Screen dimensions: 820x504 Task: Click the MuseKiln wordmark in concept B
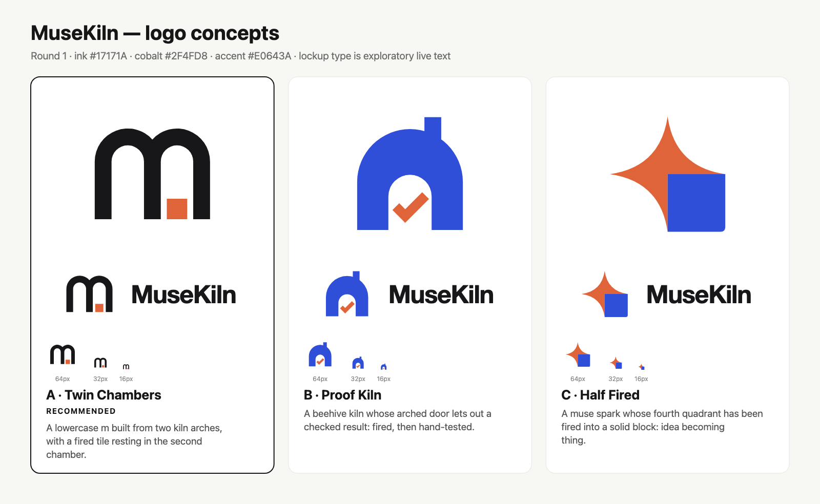coord(441,295)
